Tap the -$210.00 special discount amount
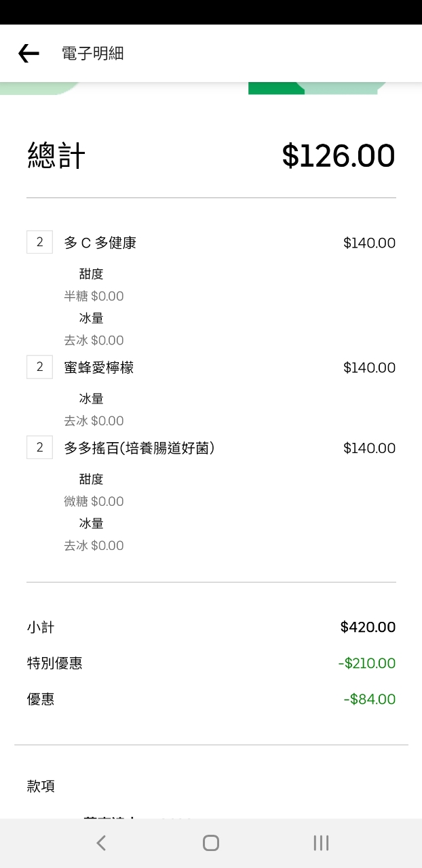The image size is (422, 868). click(366, 663)
